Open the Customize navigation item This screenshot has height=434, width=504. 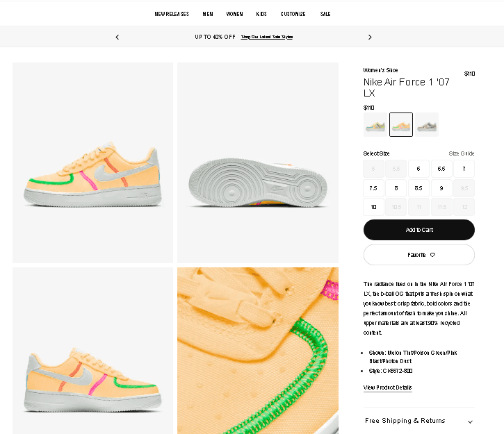pyautogui.click(x=293, y=14)
